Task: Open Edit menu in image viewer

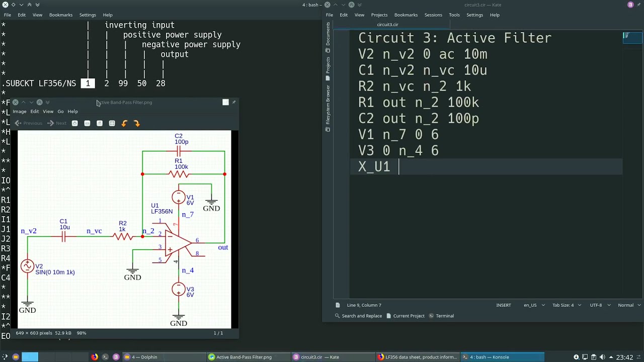Action: (35, 112)
